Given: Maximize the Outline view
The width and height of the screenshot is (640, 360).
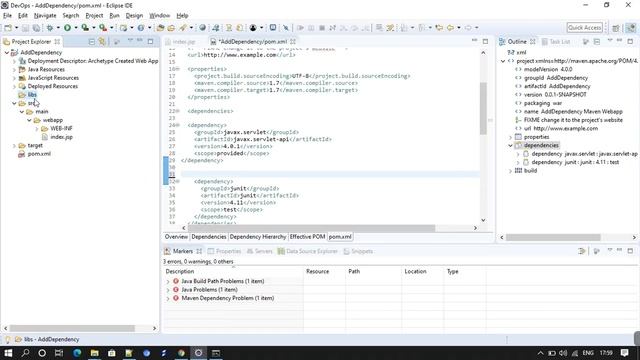Looking at the screenshot, I should coord(630,41).
